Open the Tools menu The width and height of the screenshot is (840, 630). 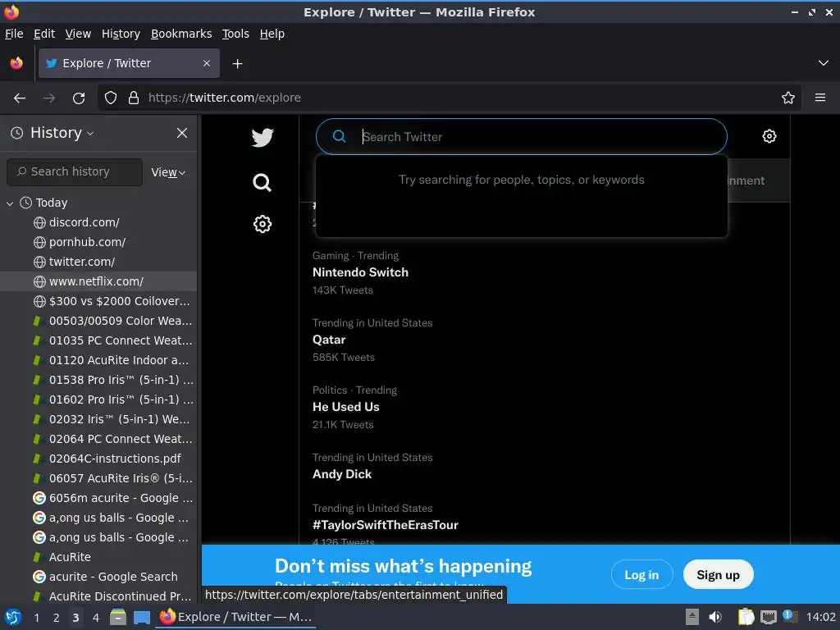[235, 34]
